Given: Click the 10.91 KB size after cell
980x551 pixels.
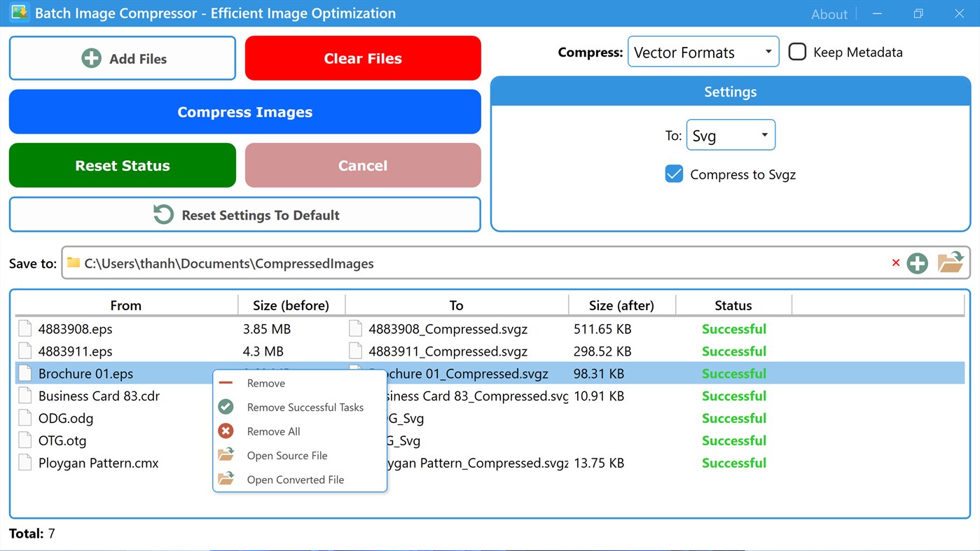Looking at the screenshot, I should [599, 396].
